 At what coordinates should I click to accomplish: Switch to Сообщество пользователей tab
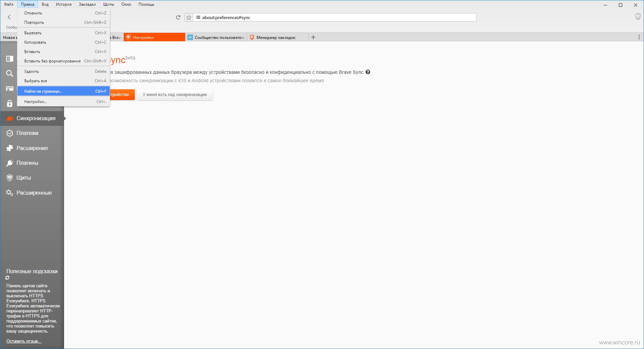(216, 37)
